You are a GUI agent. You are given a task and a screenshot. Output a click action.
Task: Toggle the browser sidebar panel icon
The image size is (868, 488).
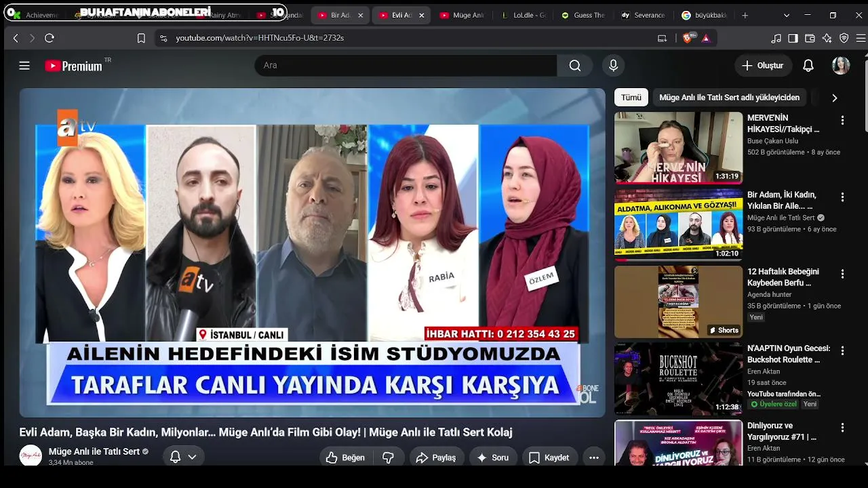coord(793,39)
